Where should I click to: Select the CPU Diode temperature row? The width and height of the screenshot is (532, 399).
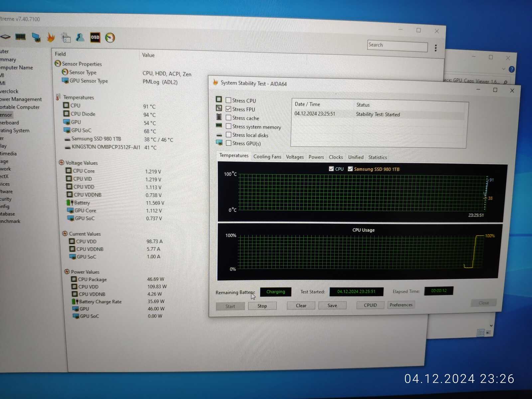pyautogui.click(x=110, y=114)
